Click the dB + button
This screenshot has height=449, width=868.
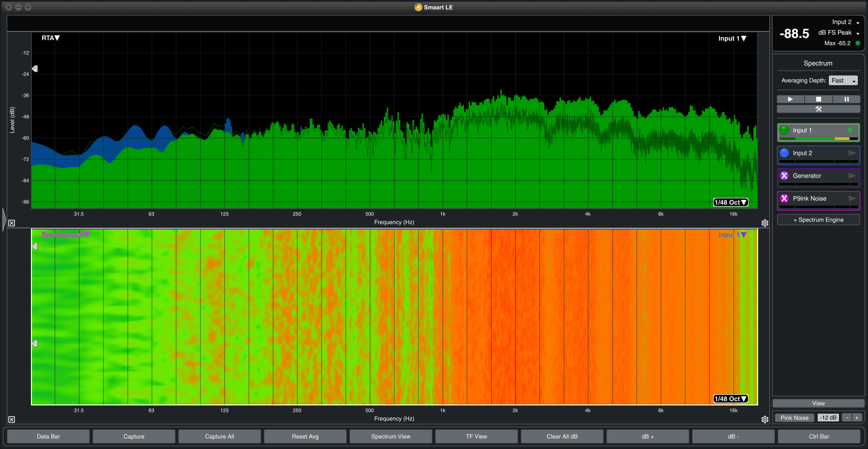648,436
